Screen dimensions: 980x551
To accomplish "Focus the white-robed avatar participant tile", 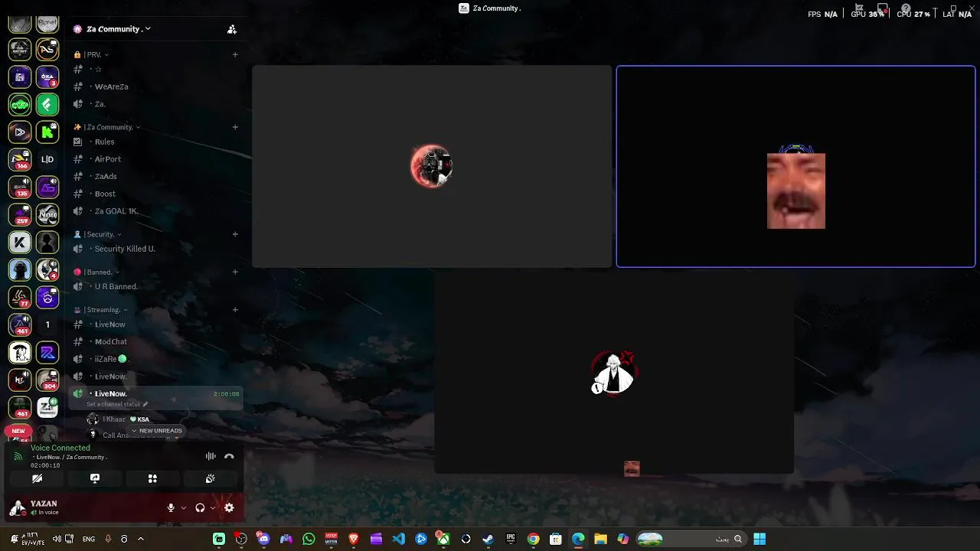I will (x=614, y=373).
